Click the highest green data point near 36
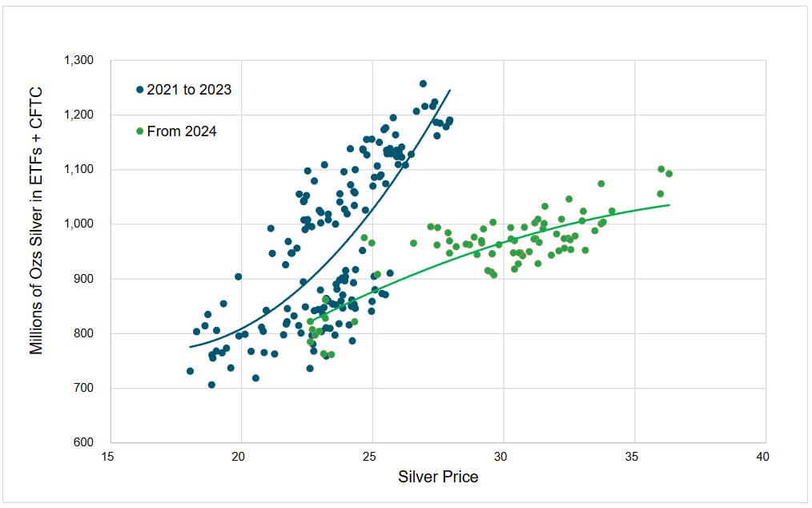The width and height of the screenshot is (812, 508). pos(661,170)
